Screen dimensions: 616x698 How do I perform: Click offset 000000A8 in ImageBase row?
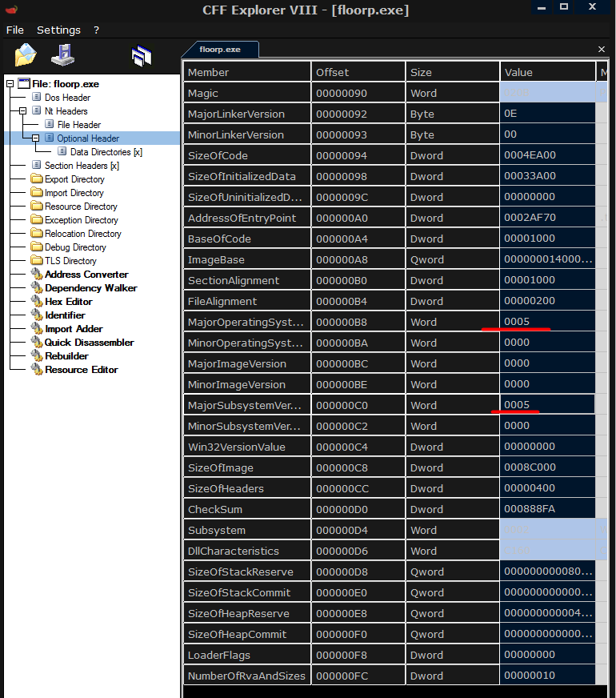tap(358, 259)
